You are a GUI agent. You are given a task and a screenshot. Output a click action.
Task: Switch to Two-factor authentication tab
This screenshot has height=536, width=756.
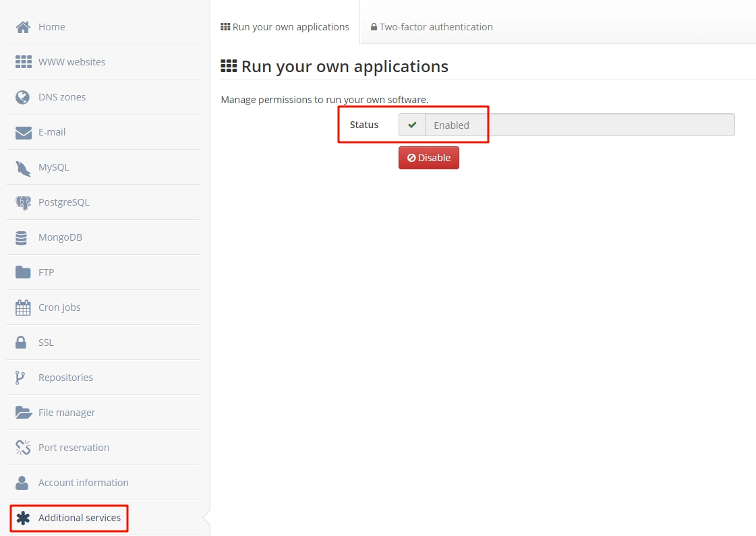[432, 27]
